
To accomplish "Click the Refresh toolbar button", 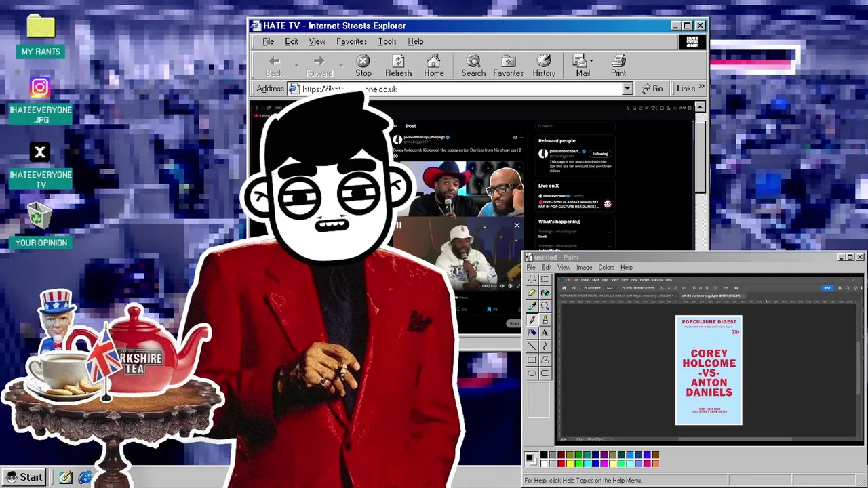I will (x=399, y=66).
